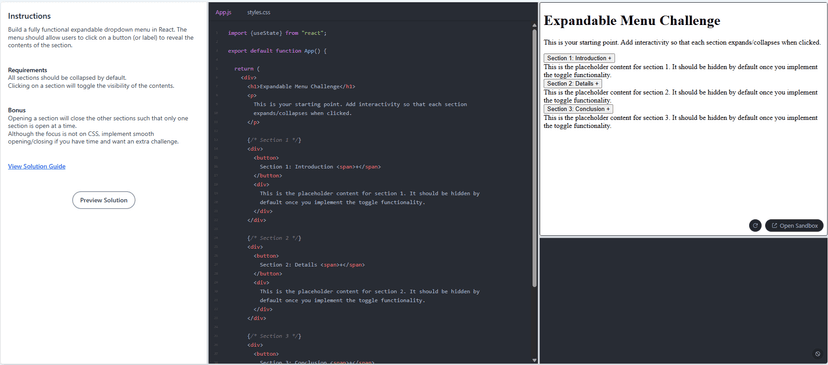Click the 'Requirements' heading
Image resolution: width=828 pixels, height=365 pixels.
click(27, 70)
